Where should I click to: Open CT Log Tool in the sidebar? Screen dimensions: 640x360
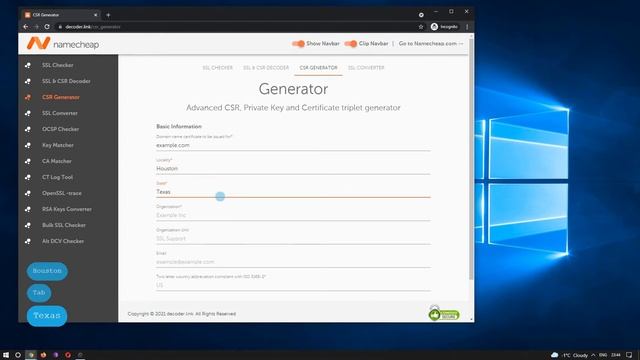click(58, 177)
